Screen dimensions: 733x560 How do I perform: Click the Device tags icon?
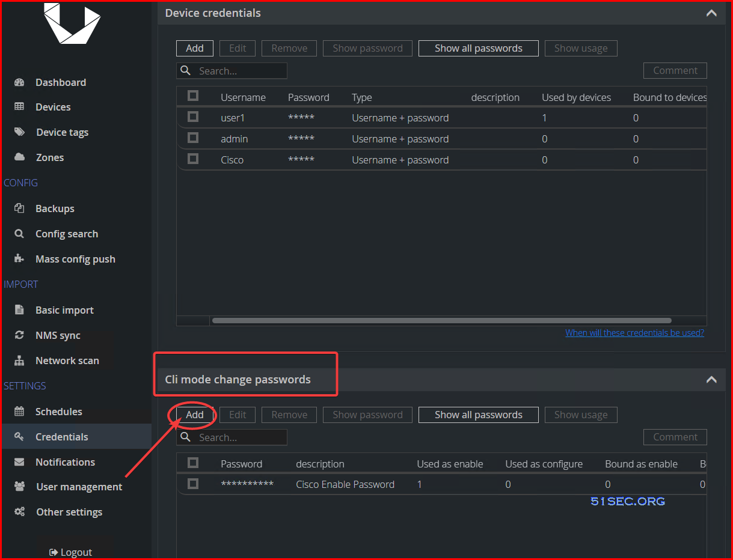pyautogui.click(x=20, y=132)
